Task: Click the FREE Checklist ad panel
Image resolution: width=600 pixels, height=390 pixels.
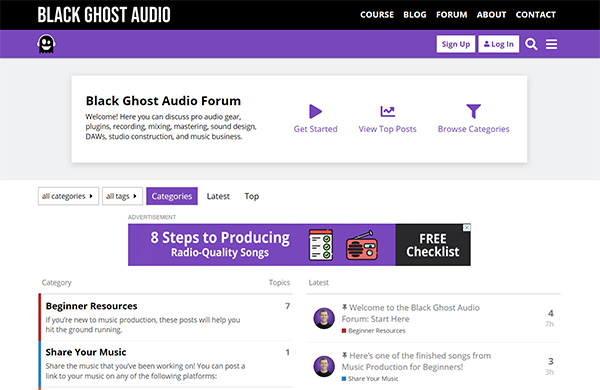Action: 433,245
